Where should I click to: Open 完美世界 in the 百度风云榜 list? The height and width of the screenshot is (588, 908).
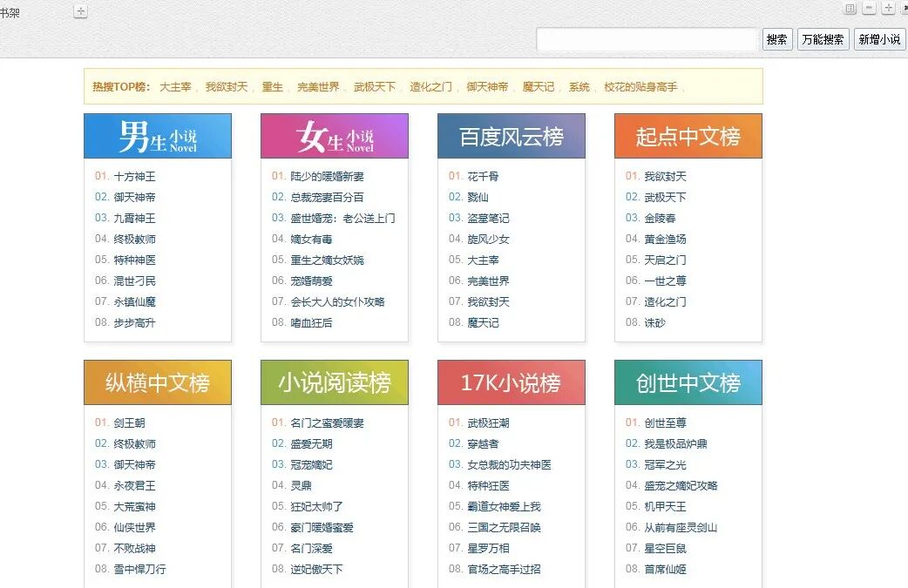pos(488,280)
